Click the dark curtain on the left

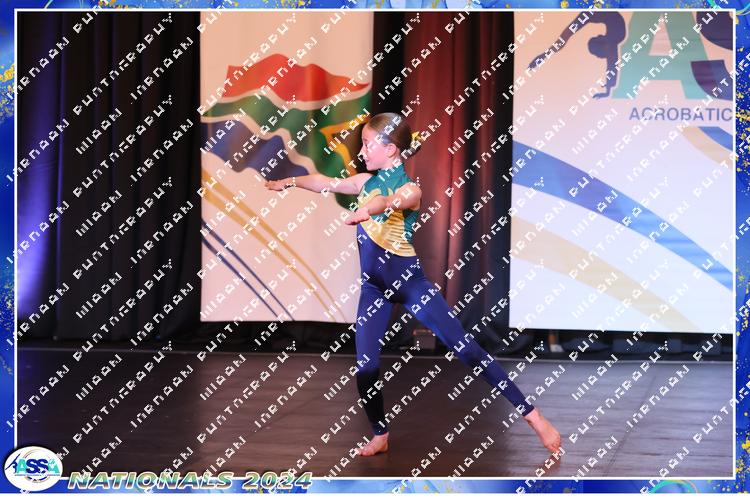tap(100, 180)
